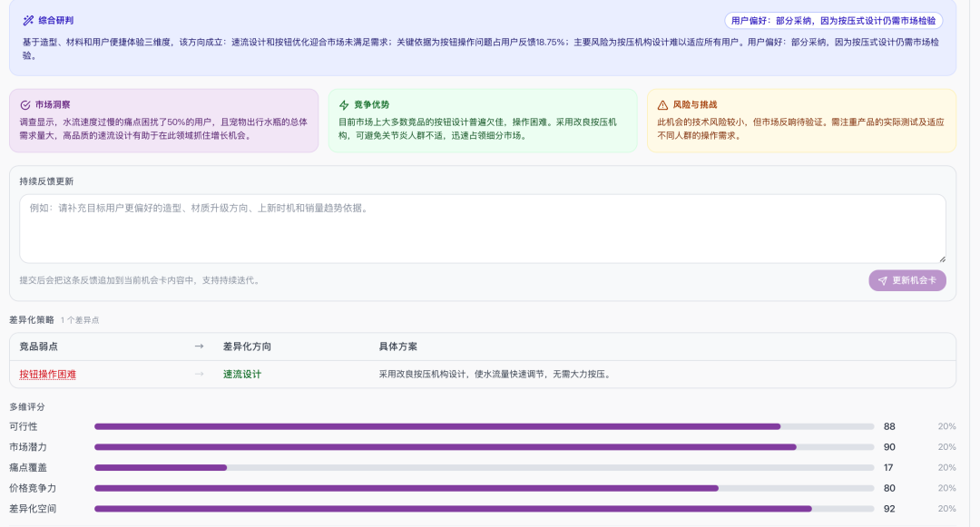This screenshot has height=527, width=980.
Task: Click the 竞争优势 card title
Action: tap(371, 105)
